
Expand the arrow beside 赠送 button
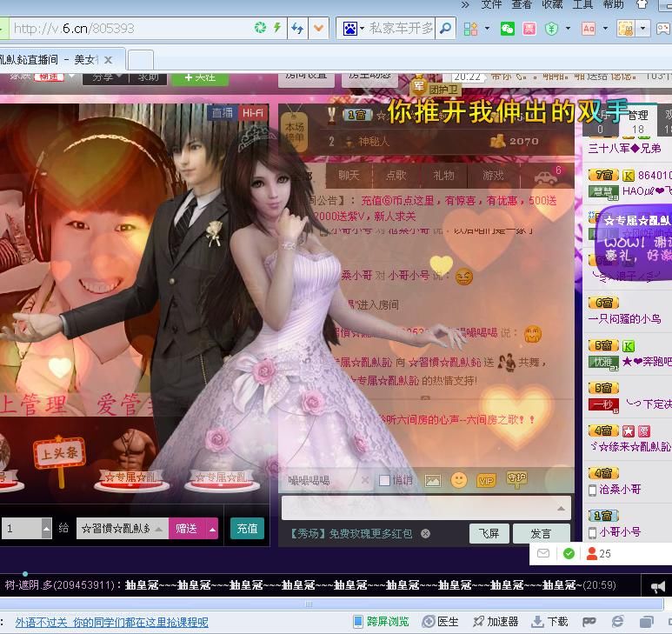coord(212,528)
